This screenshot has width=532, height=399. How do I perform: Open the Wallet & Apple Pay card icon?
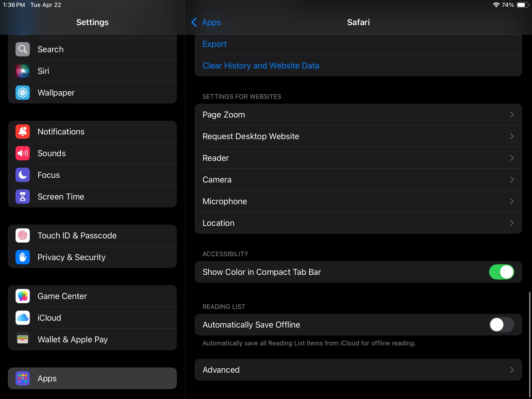click(23, 339)
